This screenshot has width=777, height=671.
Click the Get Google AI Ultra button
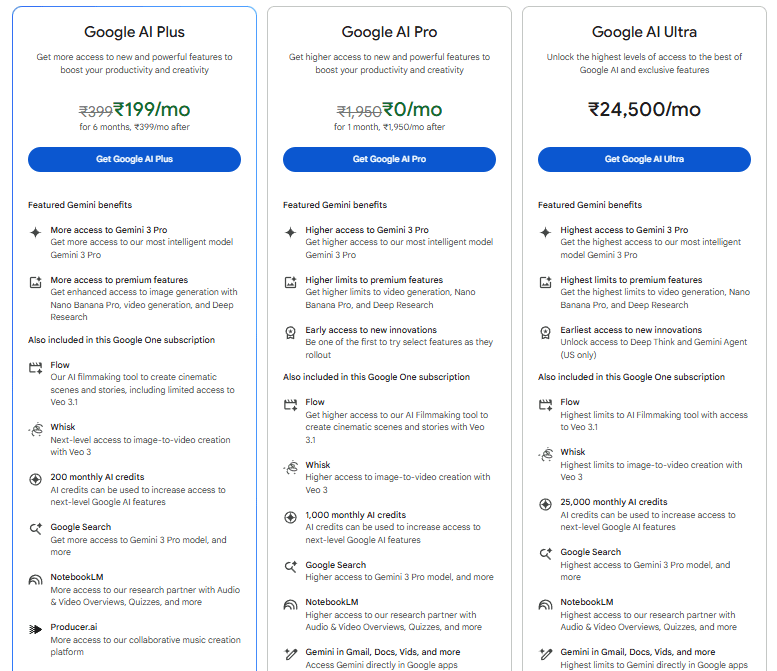click(x=644, y=159)
